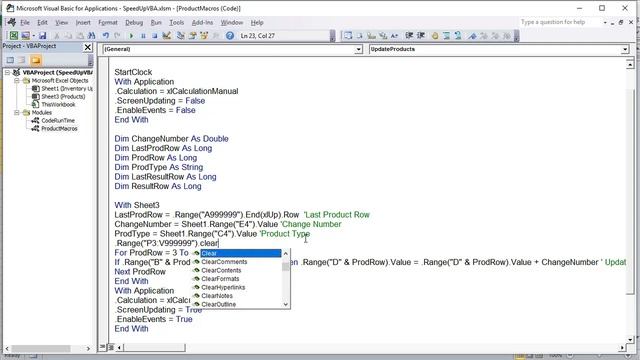Outdent the selected code
The width and height of the screenshot is (640, 360).
(x=420, y=36)
